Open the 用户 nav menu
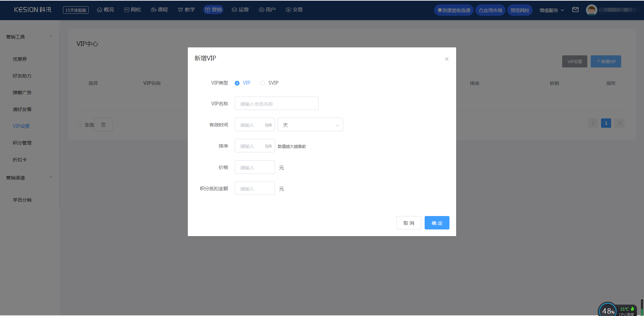This screenshot has height=316, width=644. [x=267, y=10]
